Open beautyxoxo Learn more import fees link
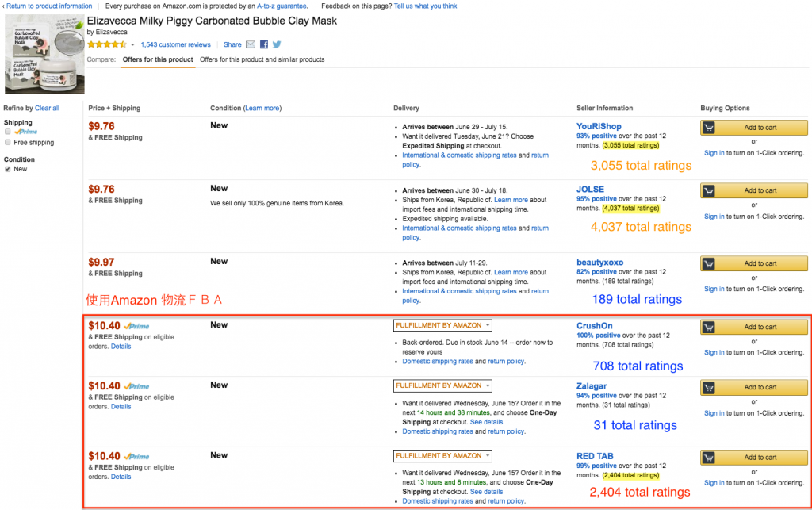This screenshot has width=812, height=510. coord(511,272)
